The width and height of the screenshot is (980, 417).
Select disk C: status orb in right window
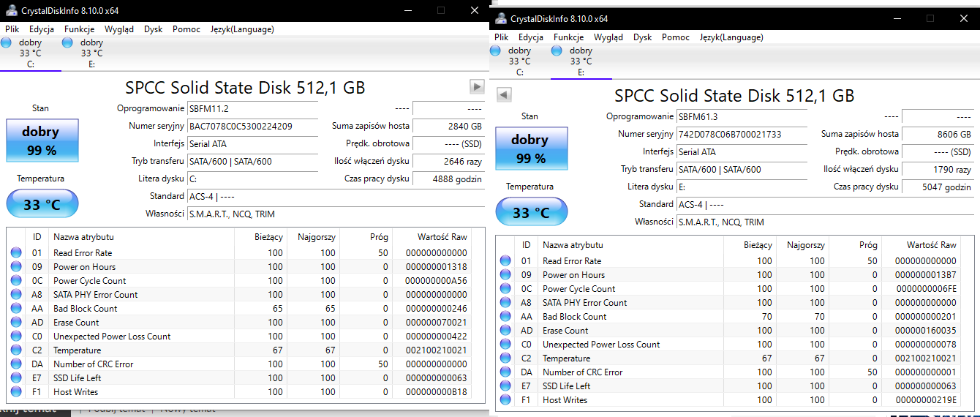tap(495, 50)
